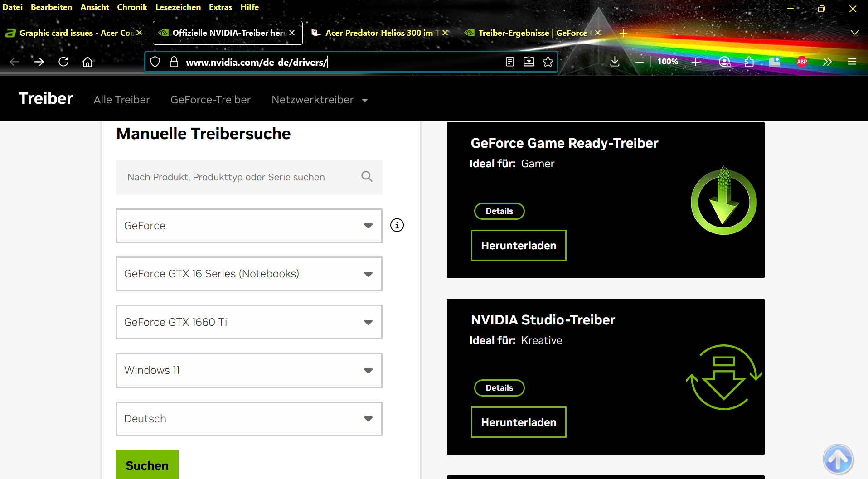Image resolution: width=868 pixels, height=479 pixels.
Task: Toggle reader view in the address bar
Action: point(510,62)
